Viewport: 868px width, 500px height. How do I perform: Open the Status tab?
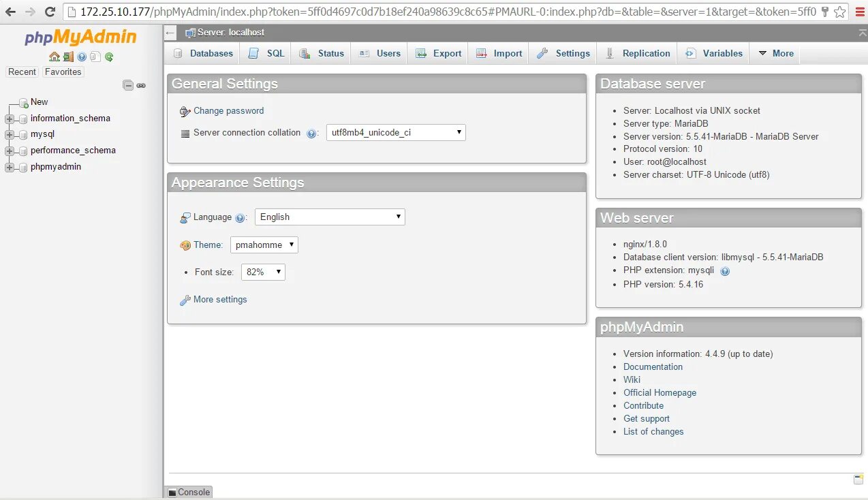322,54
